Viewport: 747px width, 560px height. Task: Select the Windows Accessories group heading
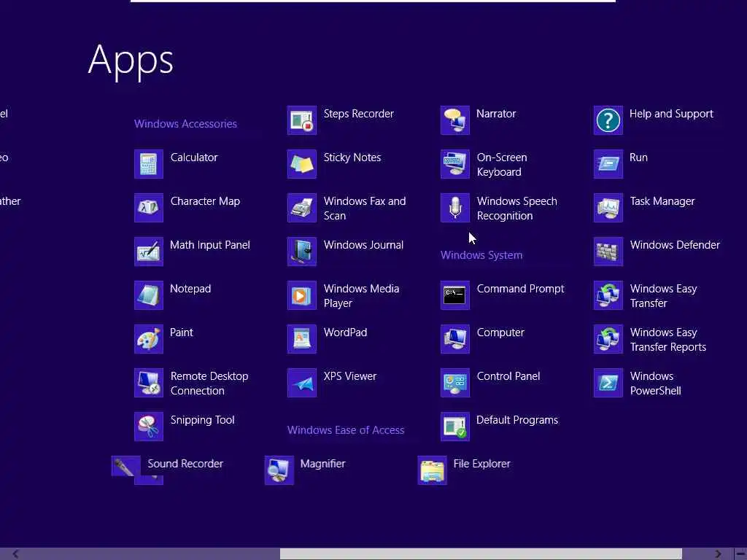click(185, 124)
